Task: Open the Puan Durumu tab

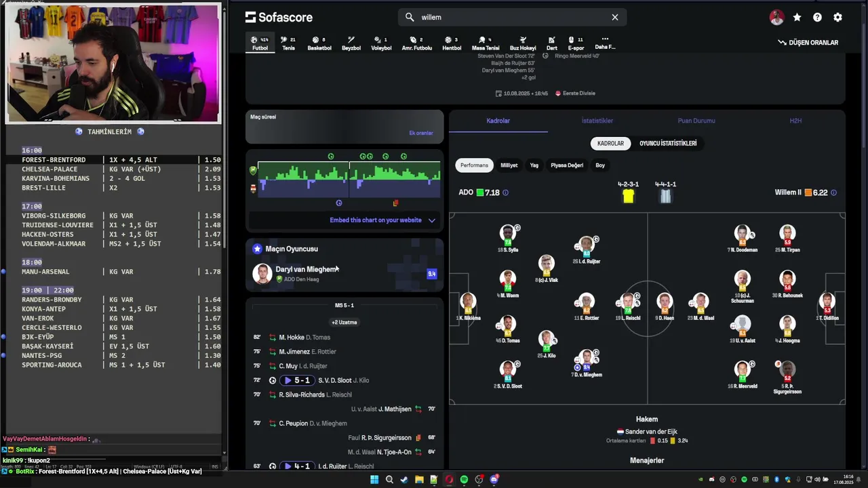Action: coord(696,121)
